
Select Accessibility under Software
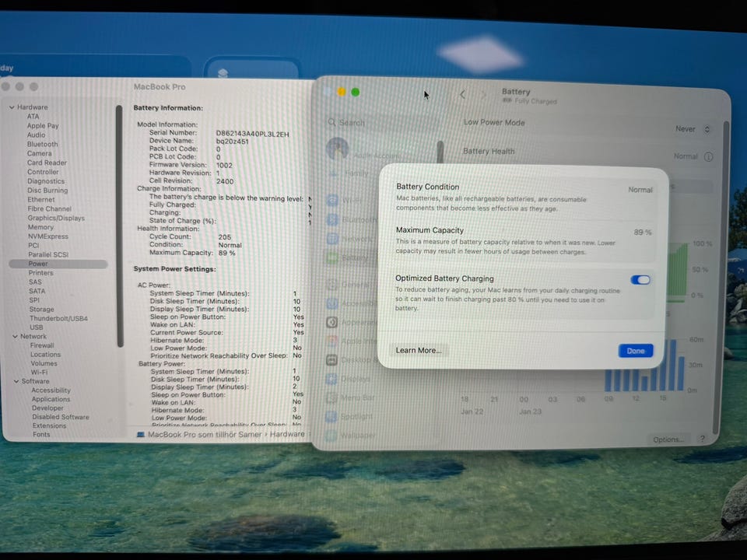(x=51, y=390)
